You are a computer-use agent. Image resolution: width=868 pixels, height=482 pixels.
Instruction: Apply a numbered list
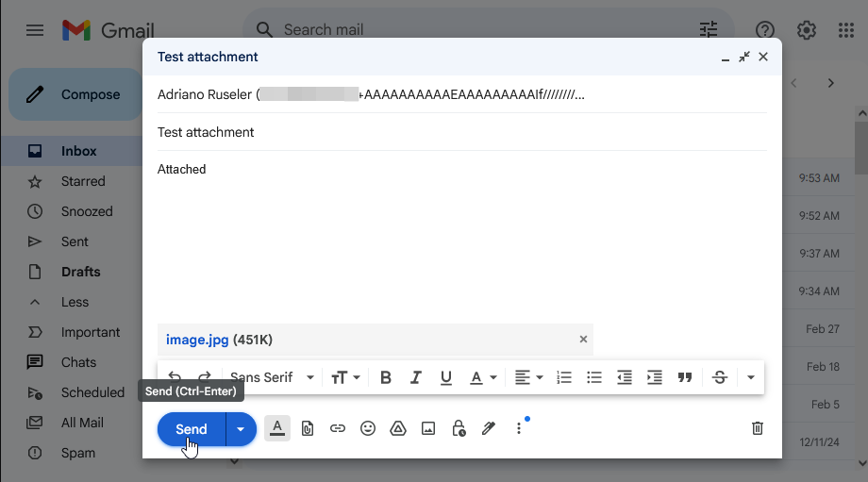coord(564,377)
